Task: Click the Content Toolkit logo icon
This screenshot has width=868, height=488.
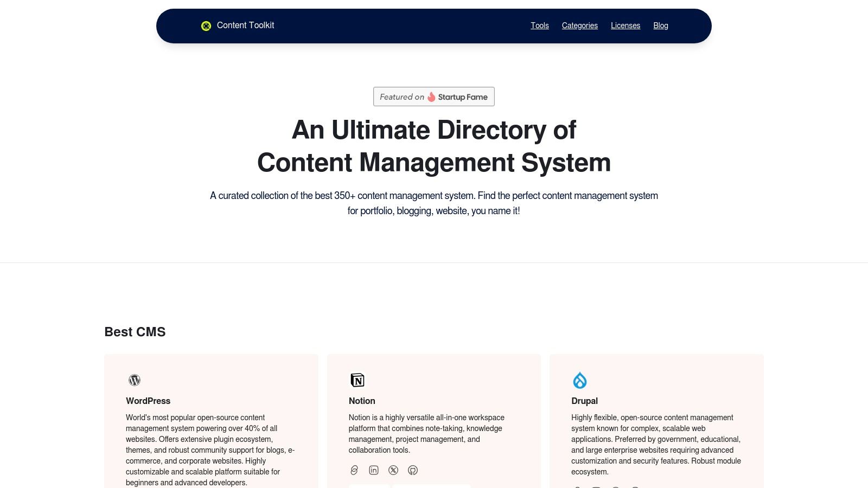Action: pyautogui.click(x=206, y=26)
